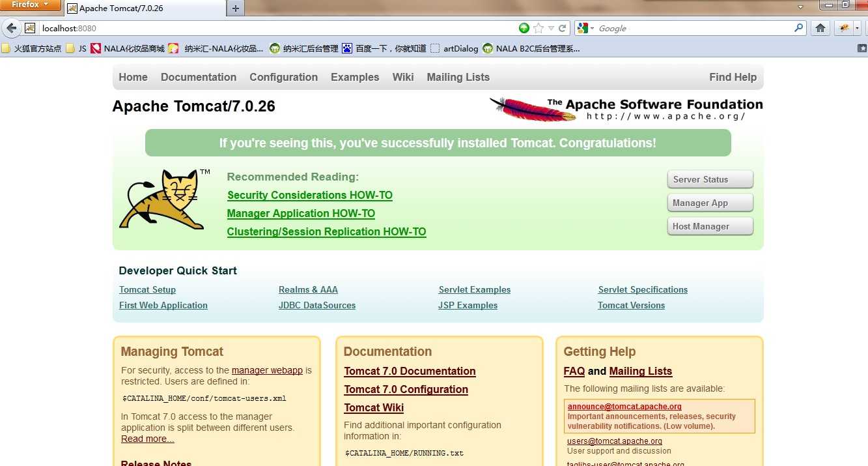Open the Wiki navigation item

(x=403, y=77)
